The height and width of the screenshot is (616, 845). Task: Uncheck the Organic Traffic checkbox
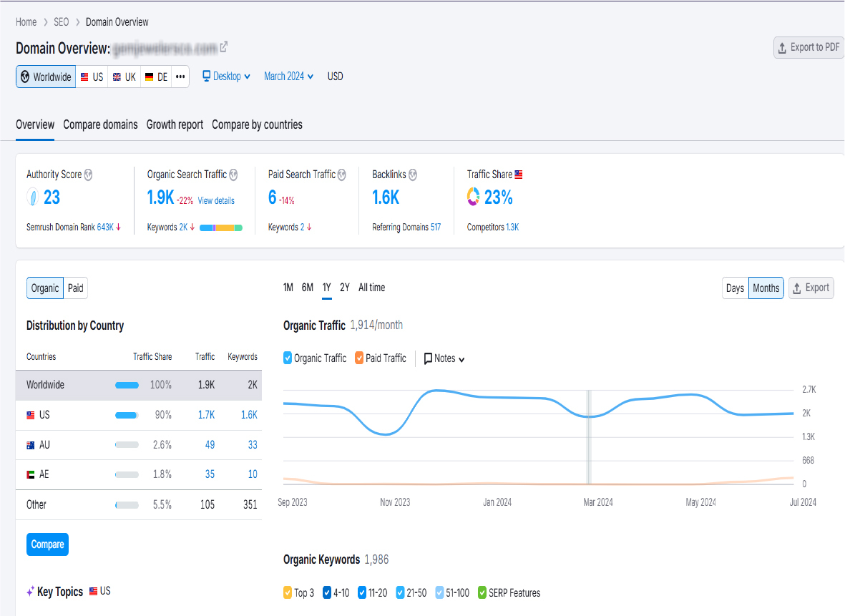(288, 358)
